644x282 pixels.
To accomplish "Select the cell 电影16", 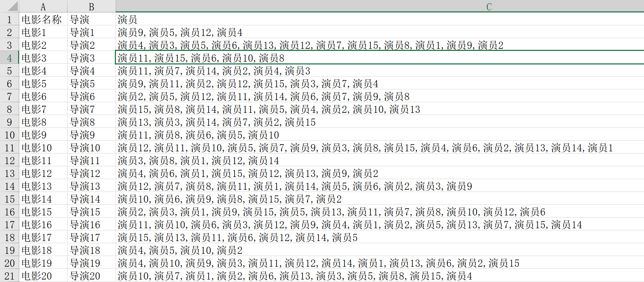I will click(x=43, y=224).
